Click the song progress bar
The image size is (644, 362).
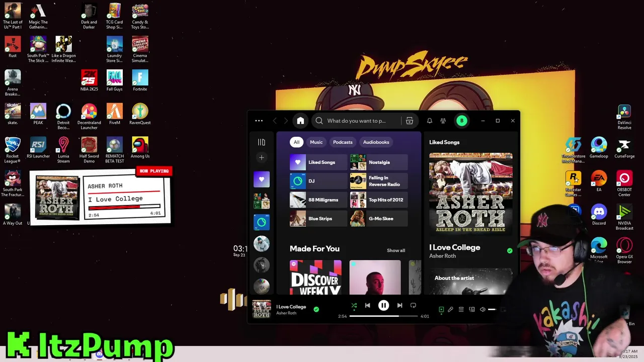(x=383, y=316)
